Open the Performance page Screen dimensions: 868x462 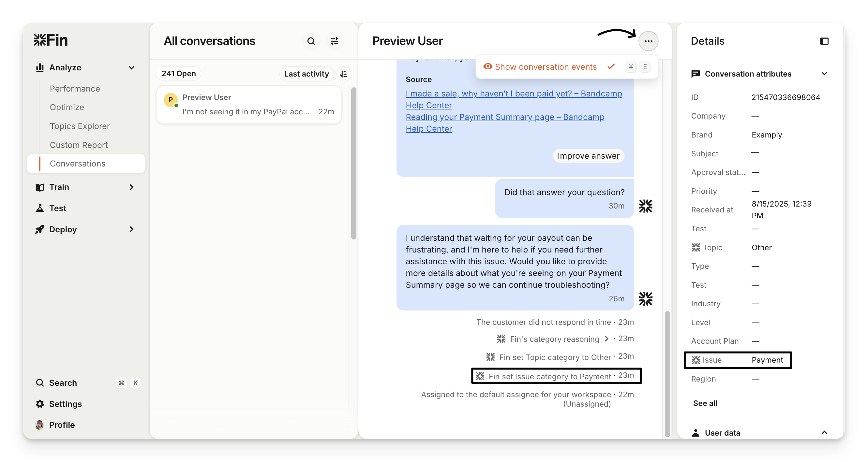click(75, 89)
